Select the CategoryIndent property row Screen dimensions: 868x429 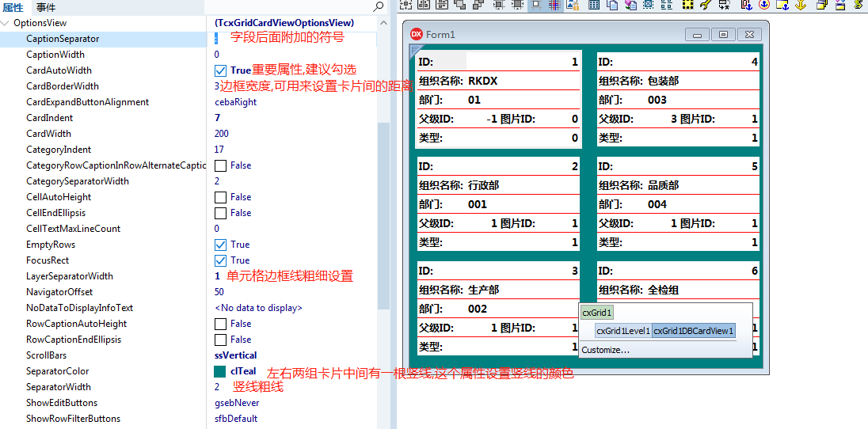[103, 150]
